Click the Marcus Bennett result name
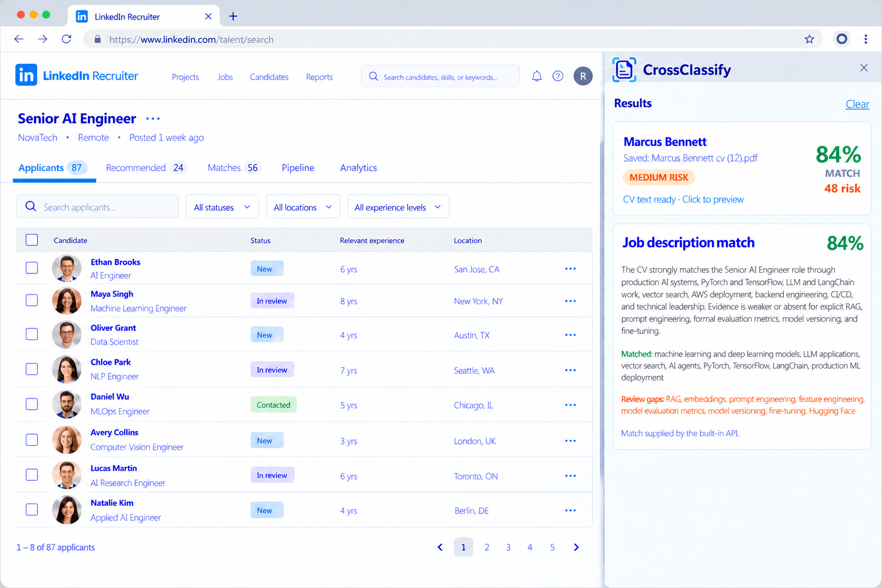 coord(665,142)
